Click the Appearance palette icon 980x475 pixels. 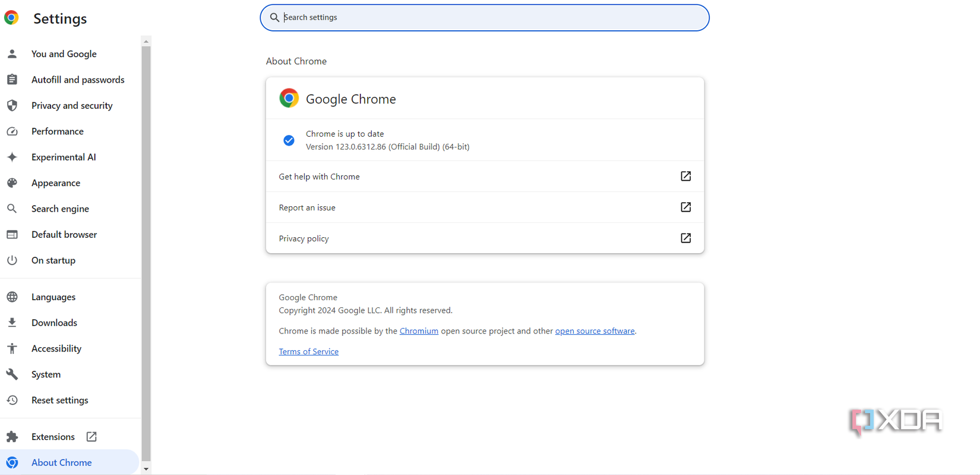[12, 183]
